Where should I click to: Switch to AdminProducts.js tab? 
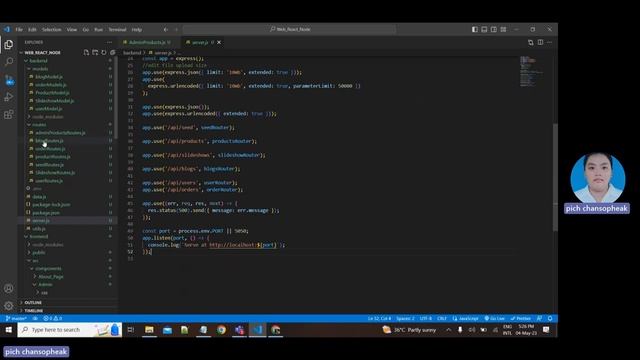[147, 42]
